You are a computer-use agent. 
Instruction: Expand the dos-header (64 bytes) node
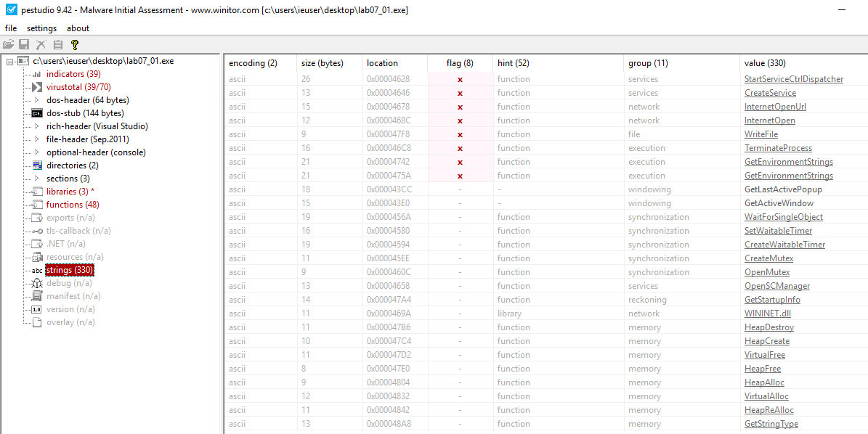(36, 100)
